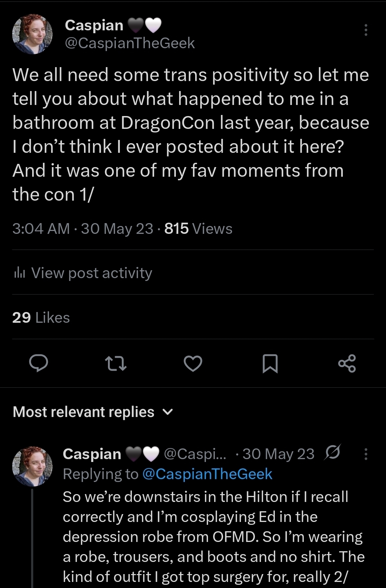Open the reply text about Hilton cosplay
Screen dimensions: 386x588
(213, 536)
